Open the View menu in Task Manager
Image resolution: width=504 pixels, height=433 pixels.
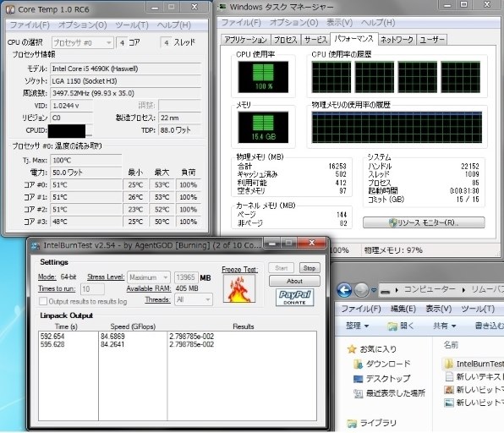point(339,23)
